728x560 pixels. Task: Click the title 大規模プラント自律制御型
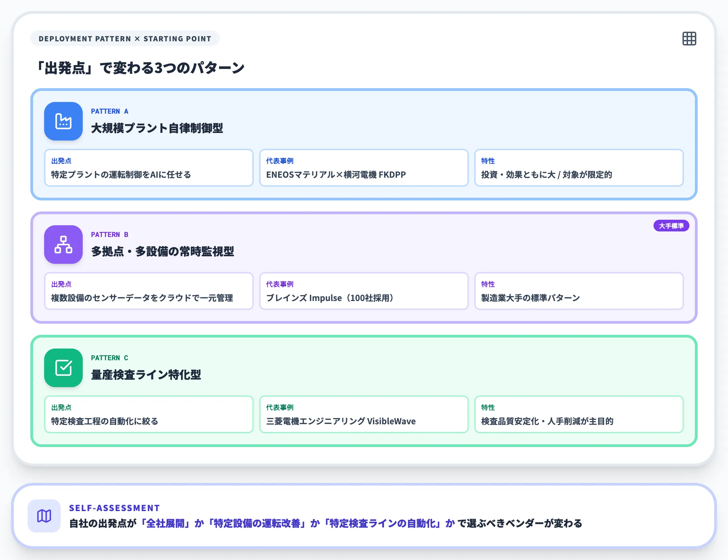point(157,128)
